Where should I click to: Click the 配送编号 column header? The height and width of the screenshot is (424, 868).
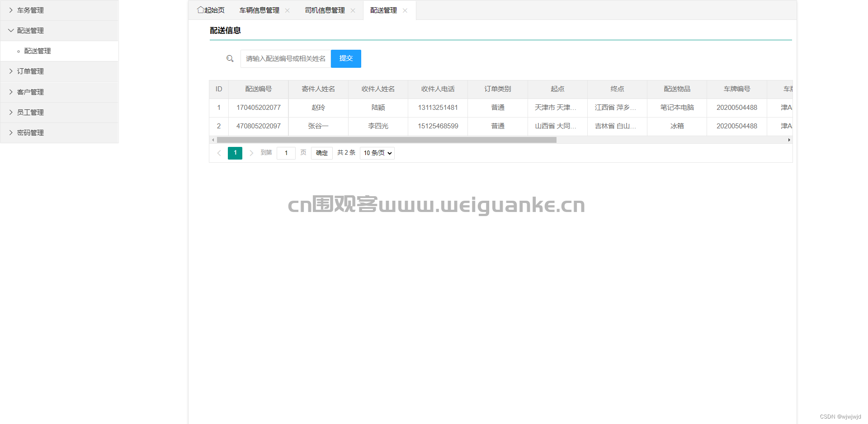pos(259,90)
